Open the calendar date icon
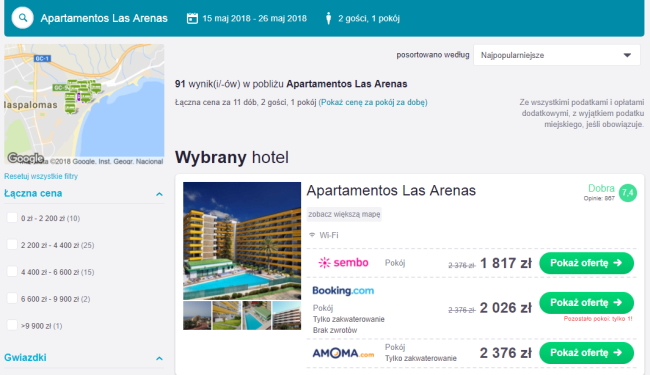Viewport: 650px width, 375px height. pyautogui.click(x=192, y=18)
